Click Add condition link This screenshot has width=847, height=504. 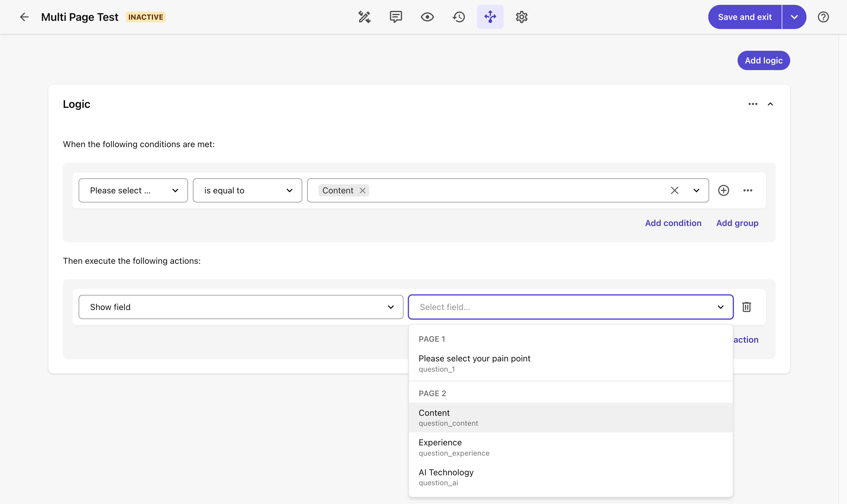(x=673, y=223)
